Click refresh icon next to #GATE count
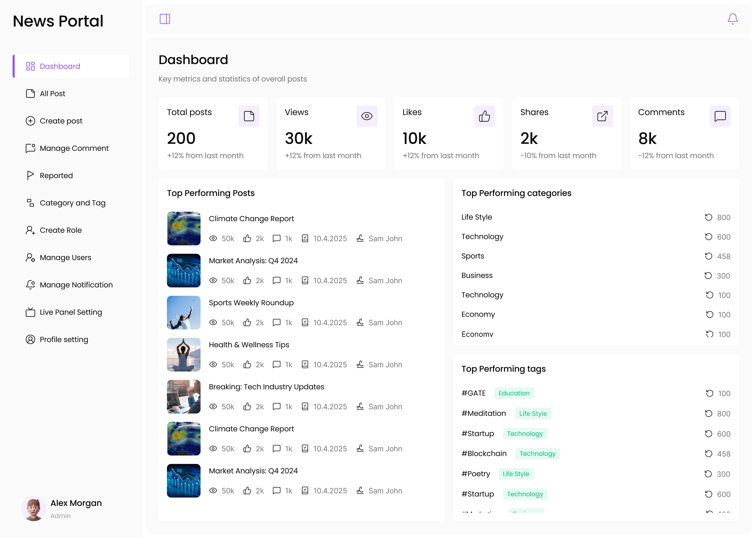The height and width of the screenshot is (538, 756). click(x=709, y=393)
